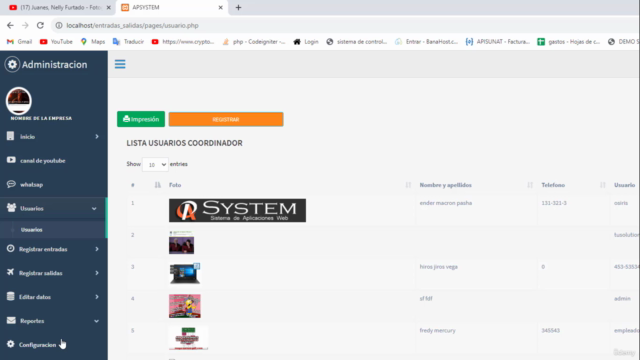Viewport: 640px width, 360px height.
Task: Click the name ender macron pasha
Action: click(x=446, y=203)
